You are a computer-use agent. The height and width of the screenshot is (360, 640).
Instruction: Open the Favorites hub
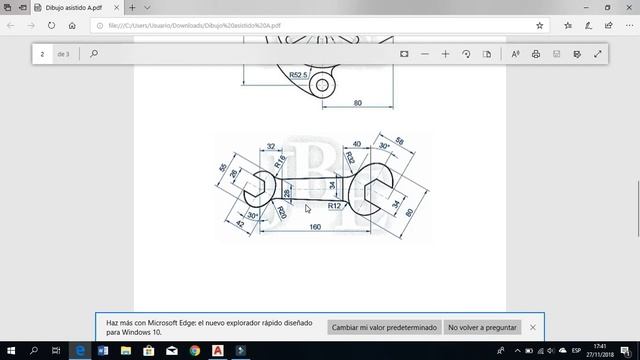[x=568, y=25]
